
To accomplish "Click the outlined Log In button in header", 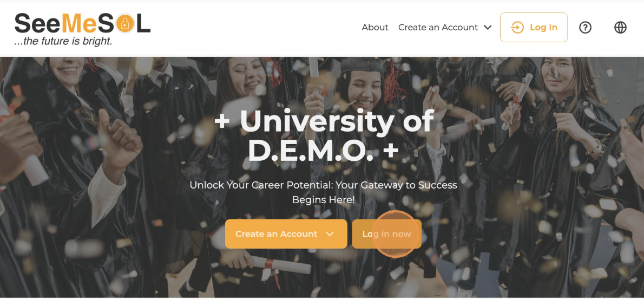I will click(534, 28).
